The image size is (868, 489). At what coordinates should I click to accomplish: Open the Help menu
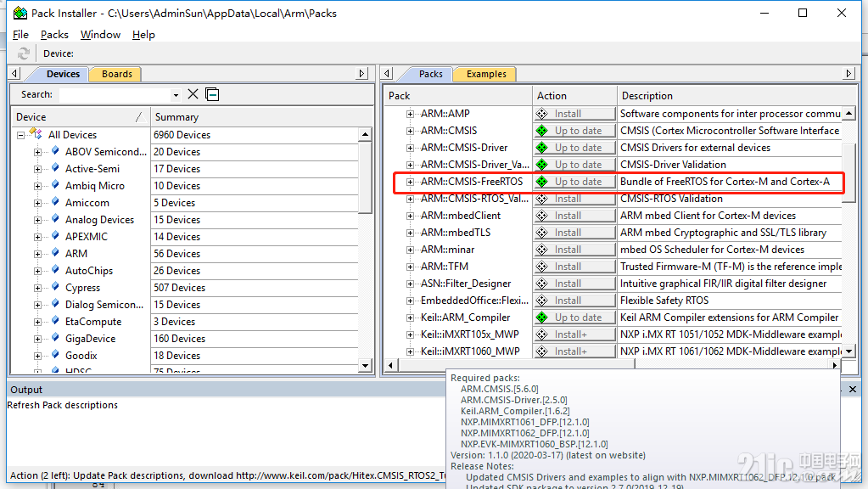(x=143, y=34)
